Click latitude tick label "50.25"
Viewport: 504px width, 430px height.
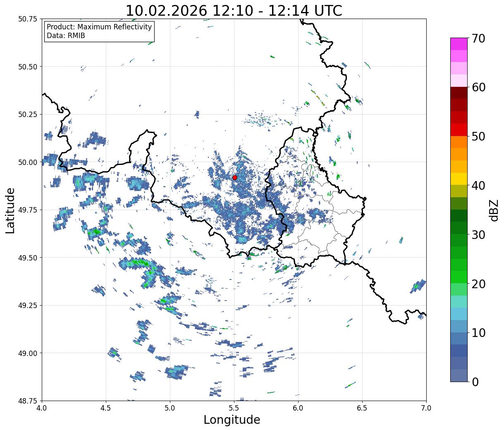coord(28,115)
